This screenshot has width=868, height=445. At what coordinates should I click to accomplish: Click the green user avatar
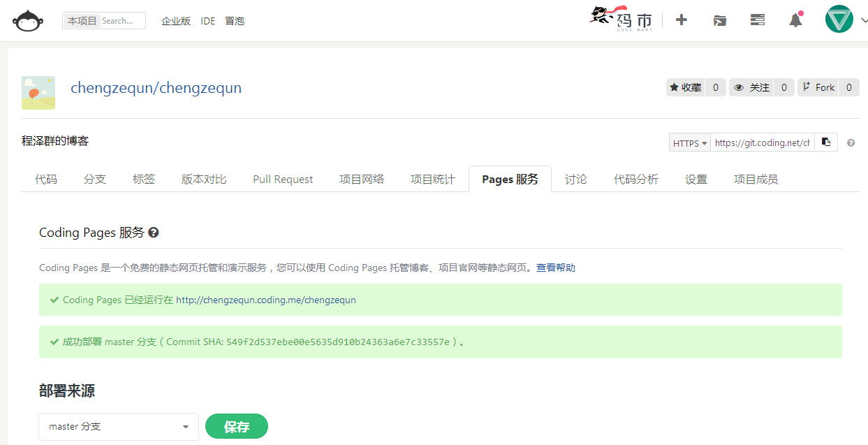tap(839, 20)
